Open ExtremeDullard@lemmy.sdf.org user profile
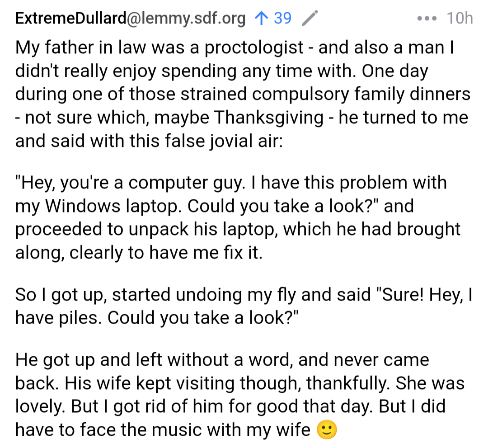This screenshot has width=488, height=448. [x=131, y=18]
